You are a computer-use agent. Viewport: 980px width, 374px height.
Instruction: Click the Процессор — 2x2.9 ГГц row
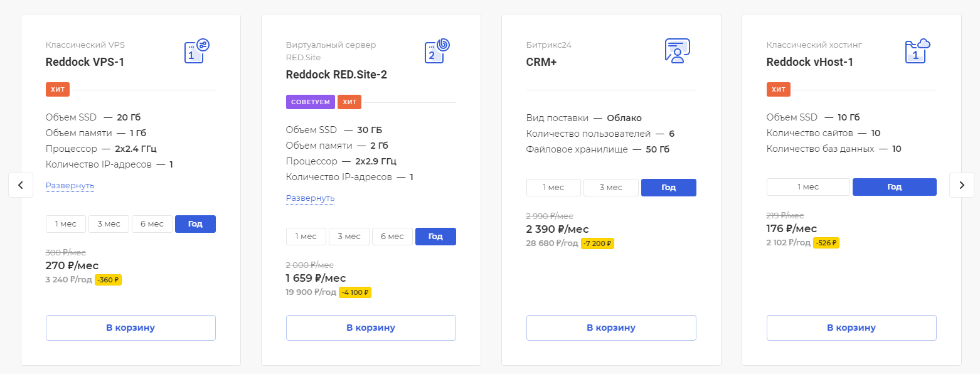point(341,161)
